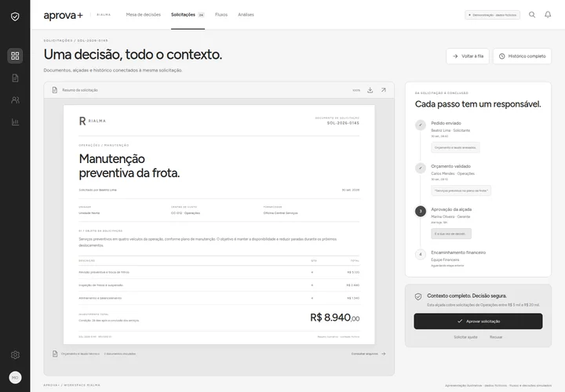Screen dimensions: 565x392
Task: Click Aprovar solicitação button
Action: [x=478, y=321]
